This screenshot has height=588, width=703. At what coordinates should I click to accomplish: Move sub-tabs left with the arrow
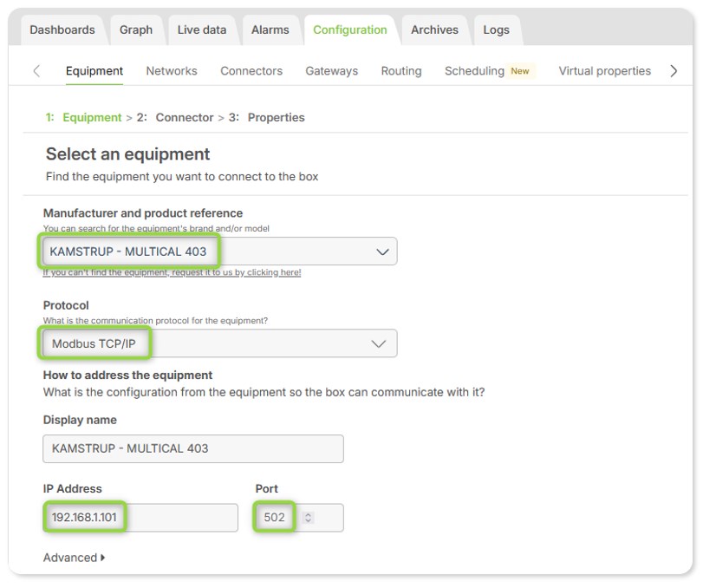[x=36, y=71]
